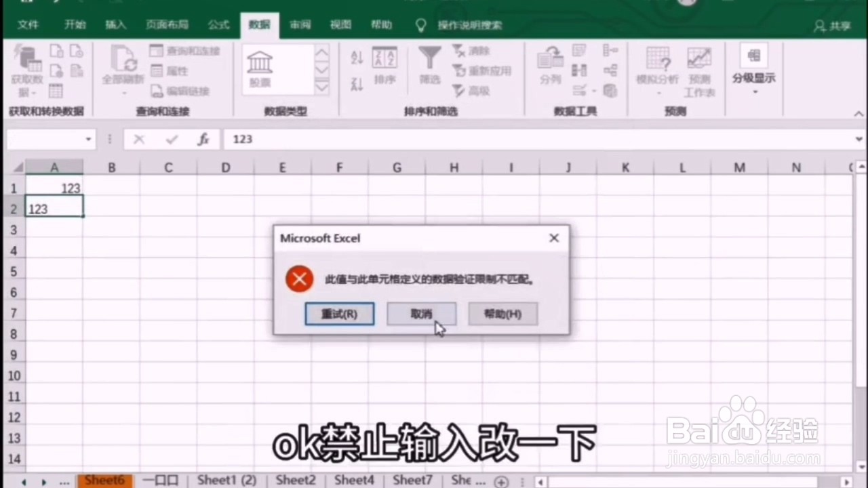Click sort ascending A to Z icon
The width and height of the screenshot is (868, 488).
[357, 58]
